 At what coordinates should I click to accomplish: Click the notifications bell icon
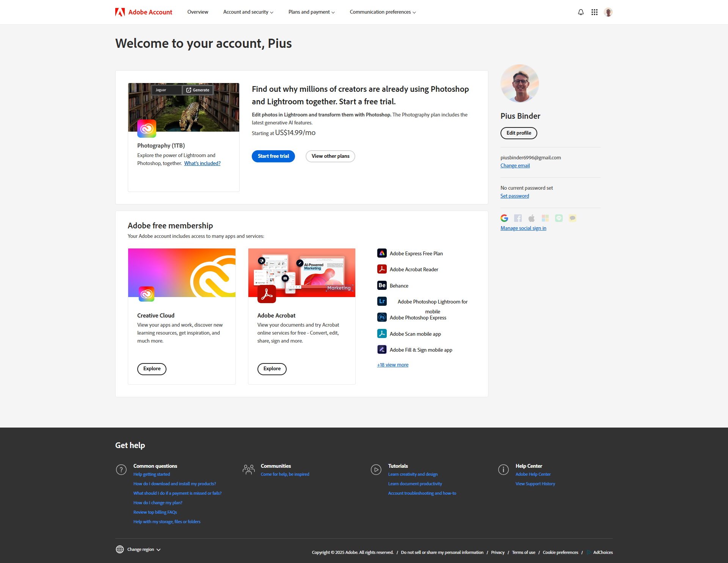pos(581,12)
